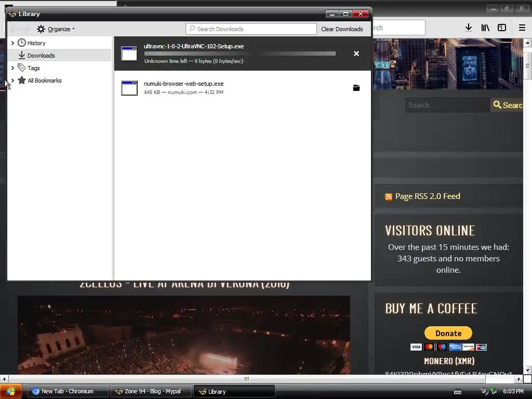532x399 pixels.
Task: Click the PayPal Donate button
Action: point(448,333)
